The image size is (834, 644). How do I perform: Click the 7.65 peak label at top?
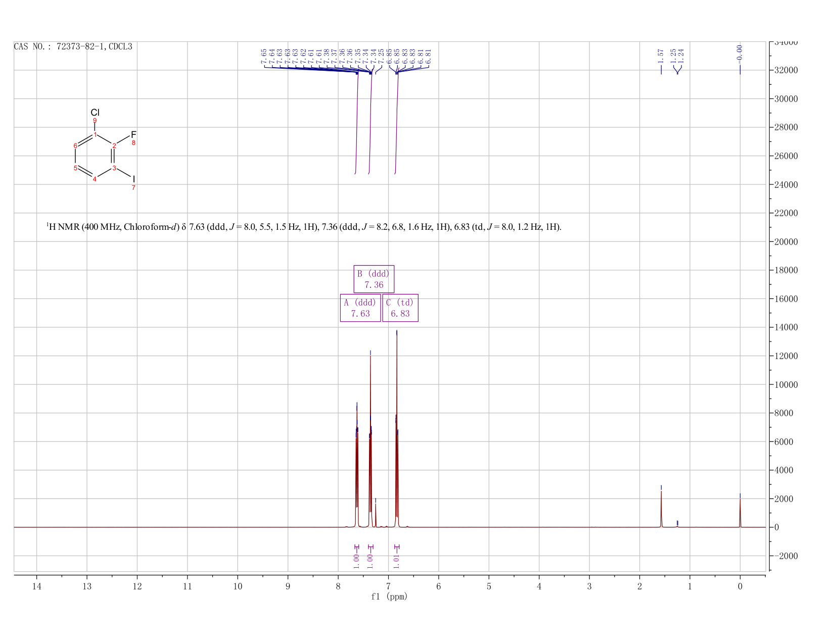264,56
